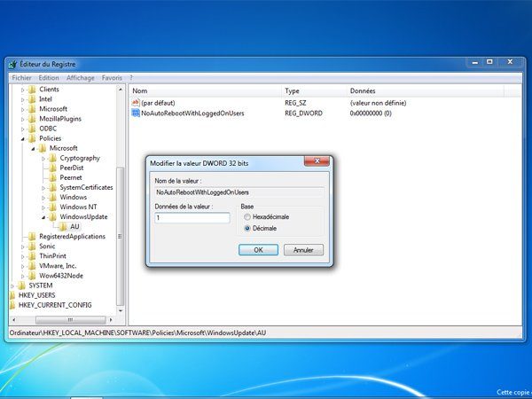Expand the Intel key

[23, 99]
